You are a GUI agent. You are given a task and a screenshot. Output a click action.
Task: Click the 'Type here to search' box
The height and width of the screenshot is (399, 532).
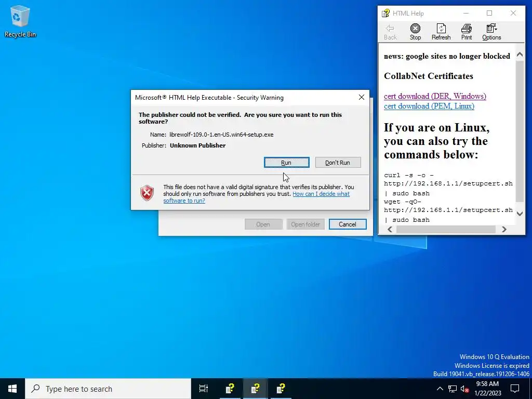tap(108, 389)
